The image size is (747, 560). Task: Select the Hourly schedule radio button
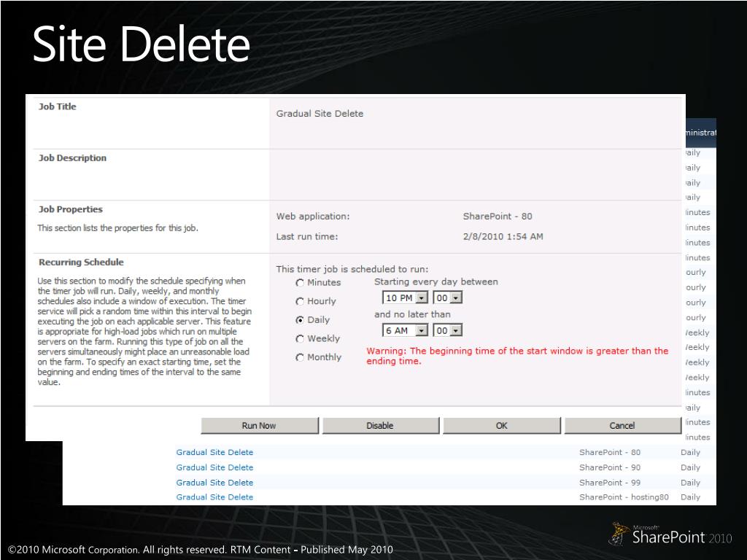(x=300, y=301)
